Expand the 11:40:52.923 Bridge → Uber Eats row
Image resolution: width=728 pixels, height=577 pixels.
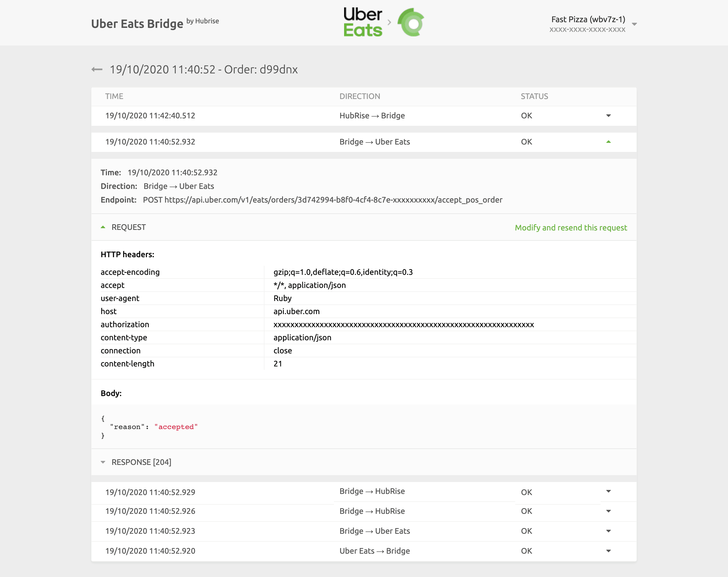[x=609, y=531]
